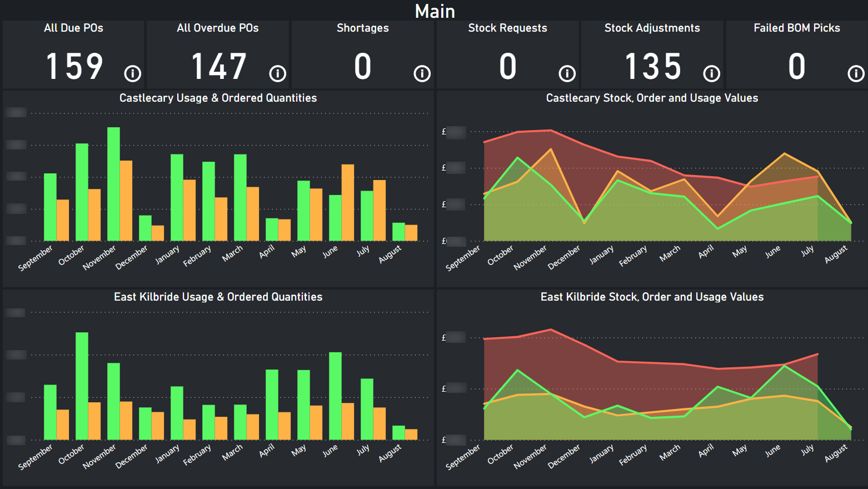Click Castlecary green line peak at October

(518, 157)
